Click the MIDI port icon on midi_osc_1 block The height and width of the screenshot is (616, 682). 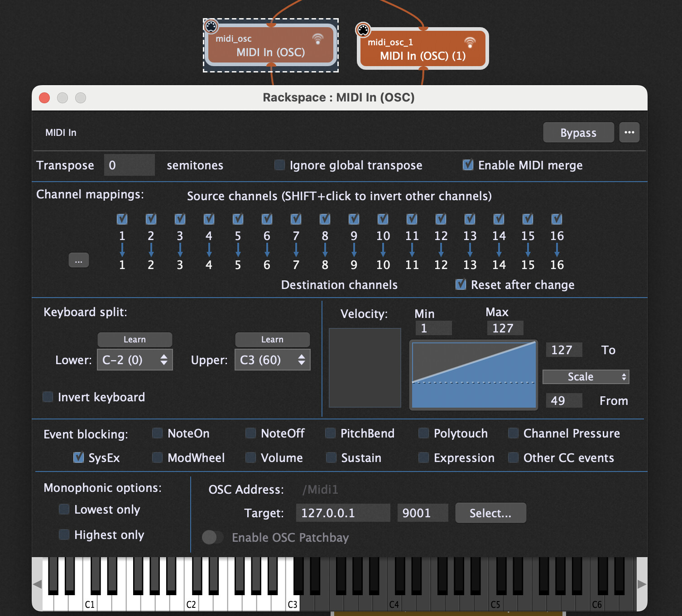point(363,30)
